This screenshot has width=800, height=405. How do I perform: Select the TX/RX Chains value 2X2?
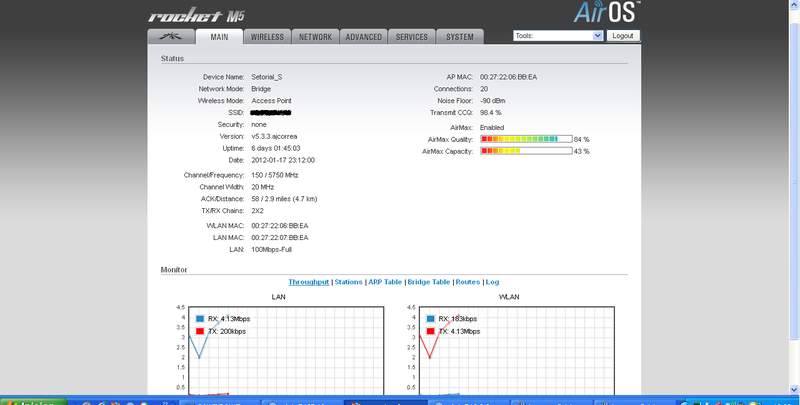(257, 211)
